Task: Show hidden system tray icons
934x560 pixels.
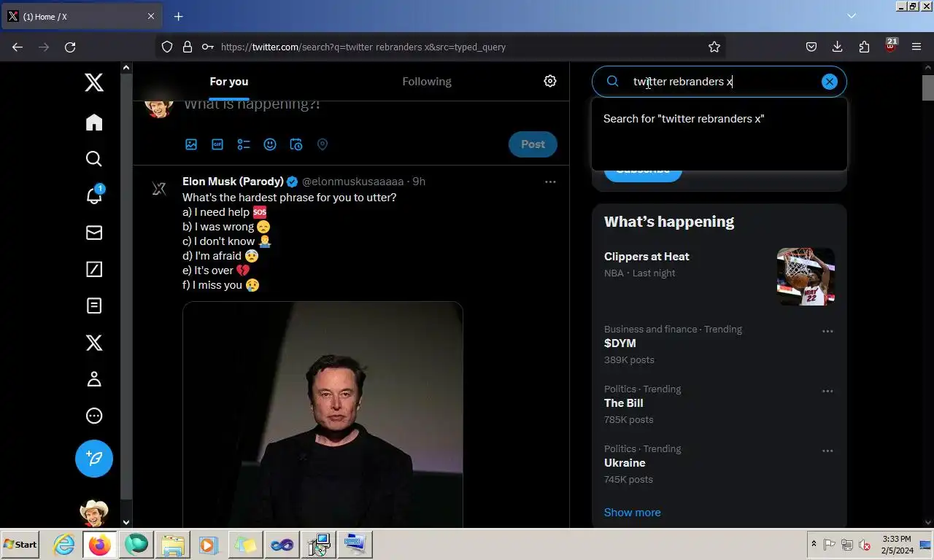Action: [814, 545]
